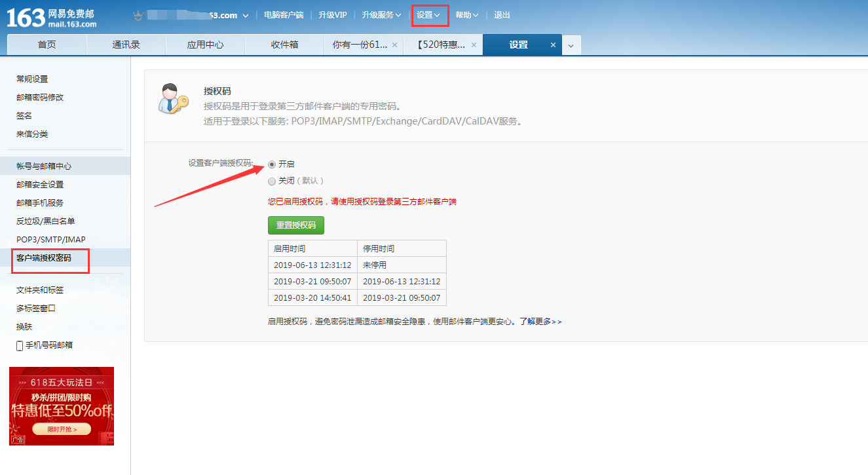Open the 帮助 dropdown menu
The width and height of the screenshot is (868, 475).
[x=468, y=14]
